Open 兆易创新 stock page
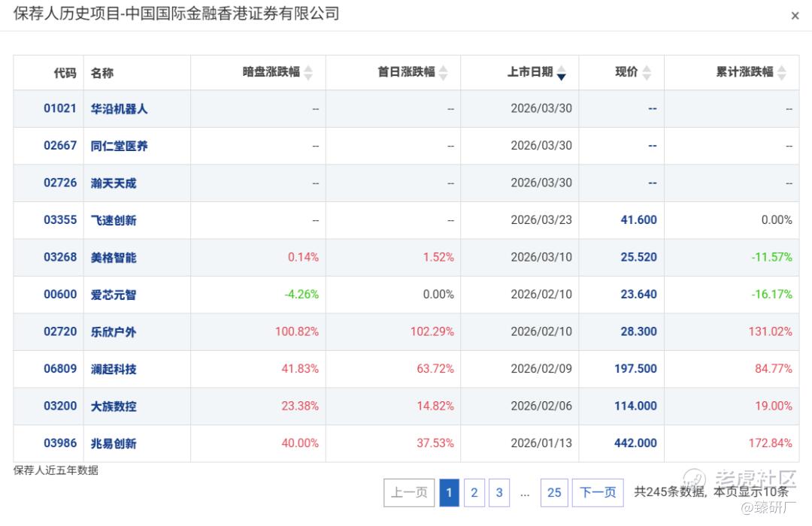 (x=114, y=444)
